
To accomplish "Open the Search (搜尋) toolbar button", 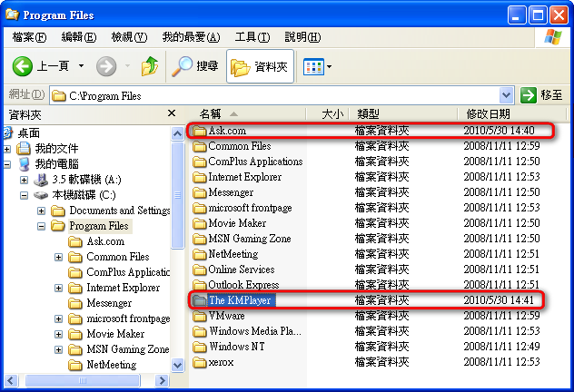I will tap(195, 66).
